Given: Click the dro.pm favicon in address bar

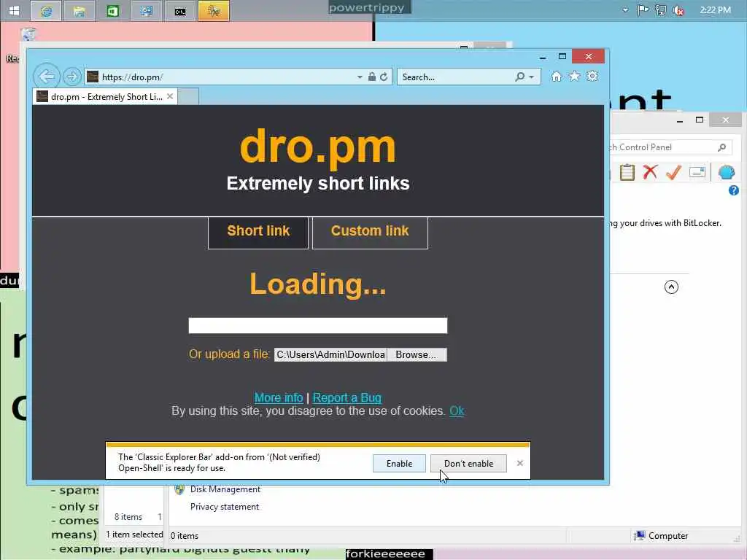Looking at the screenshot, I should click(93, 77).
